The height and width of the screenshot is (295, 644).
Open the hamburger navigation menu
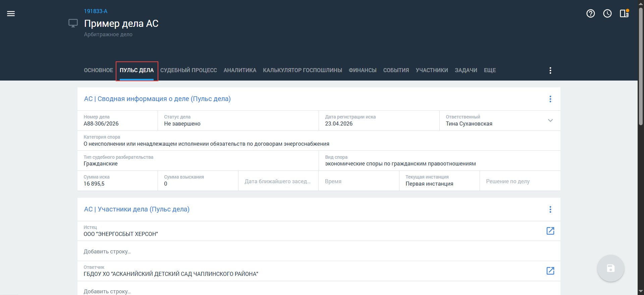pos(11,13)
